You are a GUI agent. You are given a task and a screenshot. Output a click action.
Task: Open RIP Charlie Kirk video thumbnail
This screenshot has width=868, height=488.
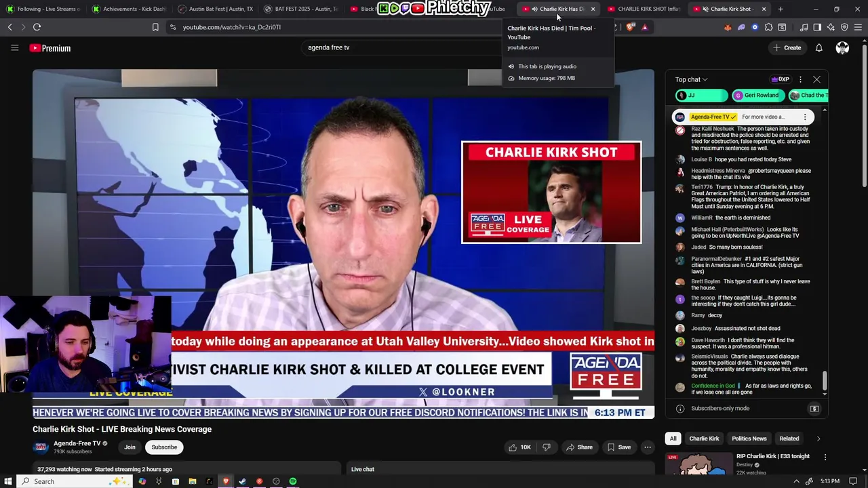[698, 463]
